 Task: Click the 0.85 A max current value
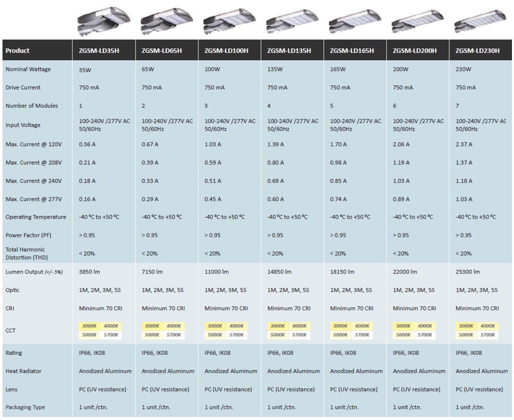(x=338, y=180)
